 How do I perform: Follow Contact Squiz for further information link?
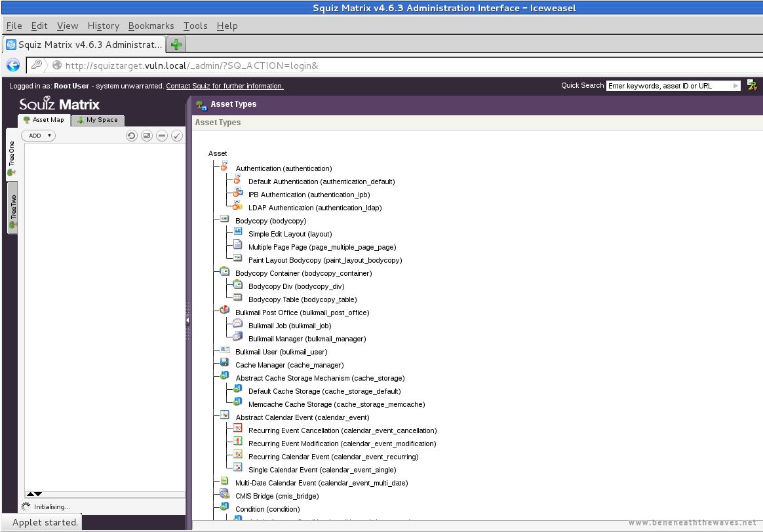pyautogui.click(x=225, y=86)
